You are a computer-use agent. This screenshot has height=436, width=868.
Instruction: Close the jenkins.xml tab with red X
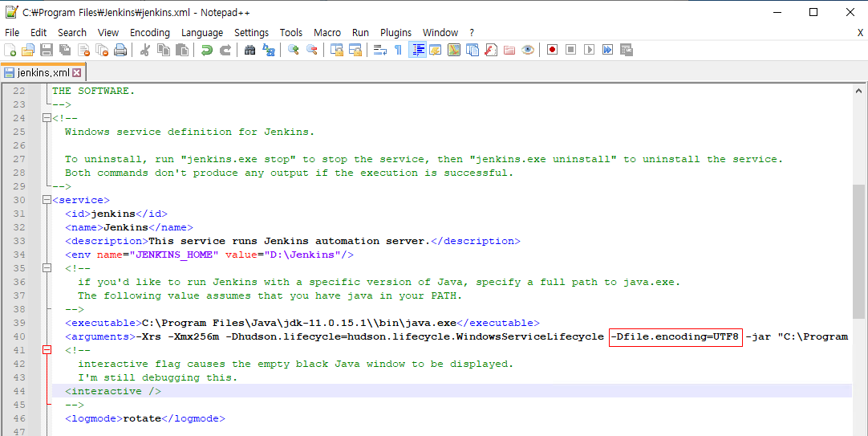77,72
